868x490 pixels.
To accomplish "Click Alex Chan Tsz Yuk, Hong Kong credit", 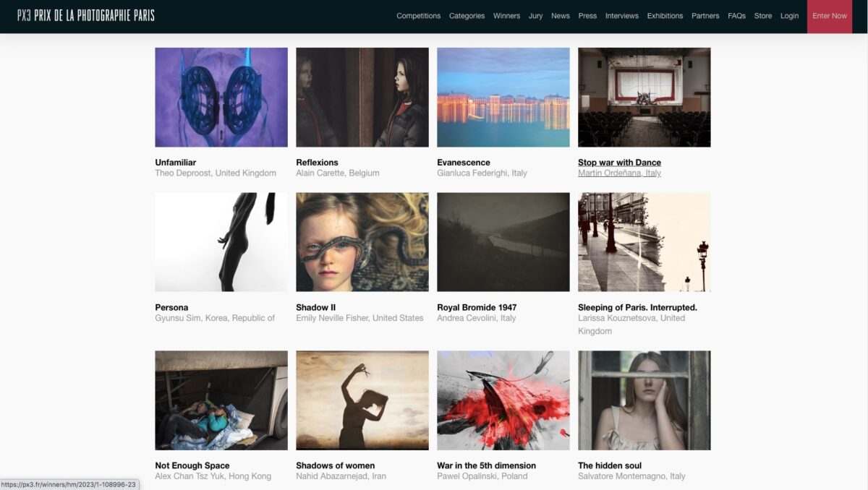I will [x=213, y=476].
